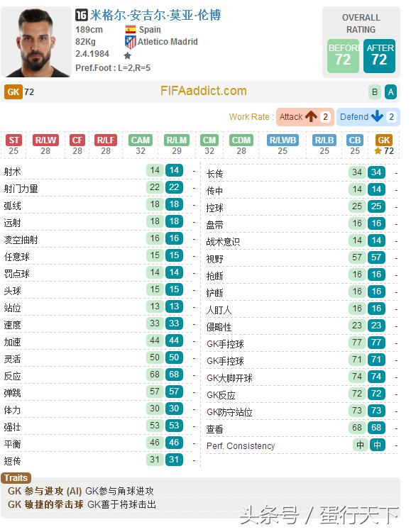
Task: Click the skill-move star under Atletico Madrid
Action: click(127, 55)
